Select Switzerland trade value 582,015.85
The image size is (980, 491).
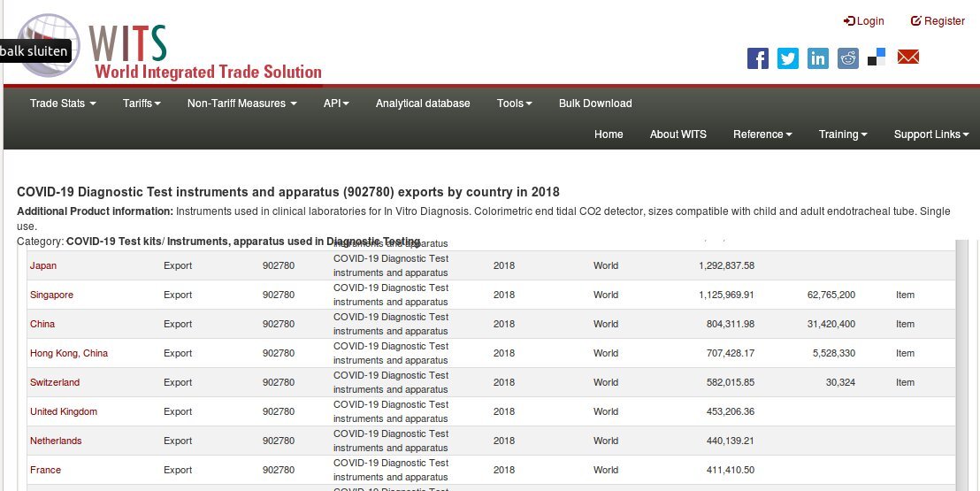[731, 382]
